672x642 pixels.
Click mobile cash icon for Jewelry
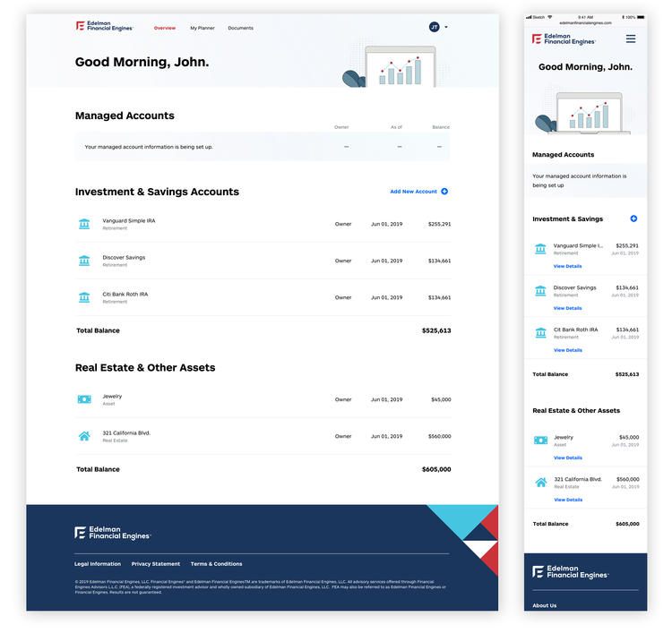click(x=541, y=441)
